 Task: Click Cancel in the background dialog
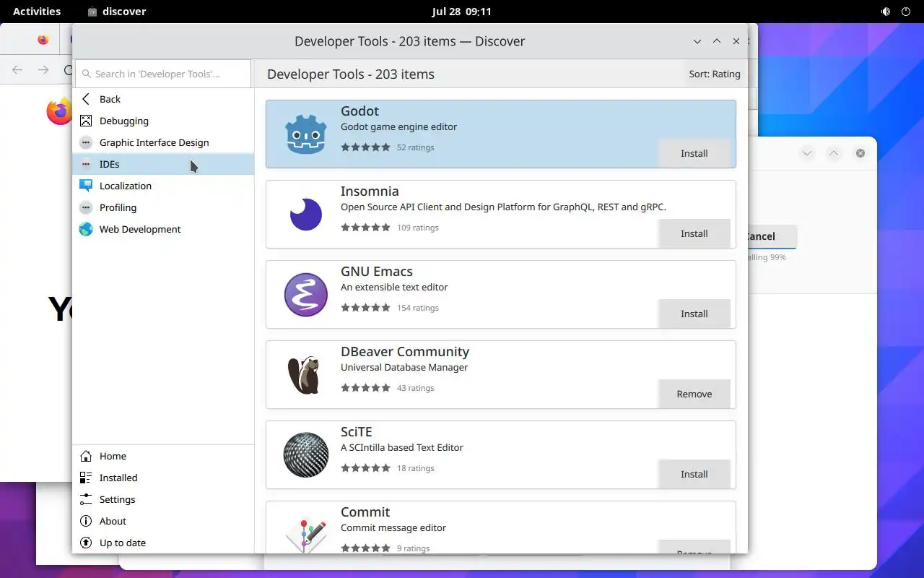click(772, 236)
